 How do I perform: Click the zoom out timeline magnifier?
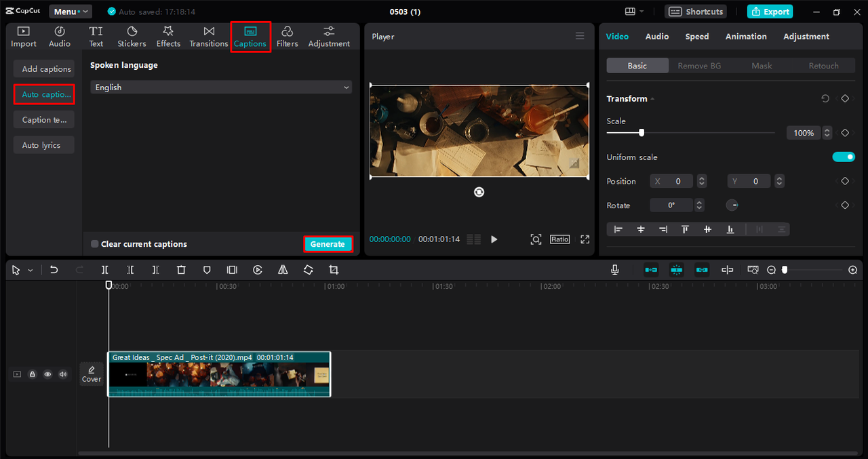(x=771, y=270)
